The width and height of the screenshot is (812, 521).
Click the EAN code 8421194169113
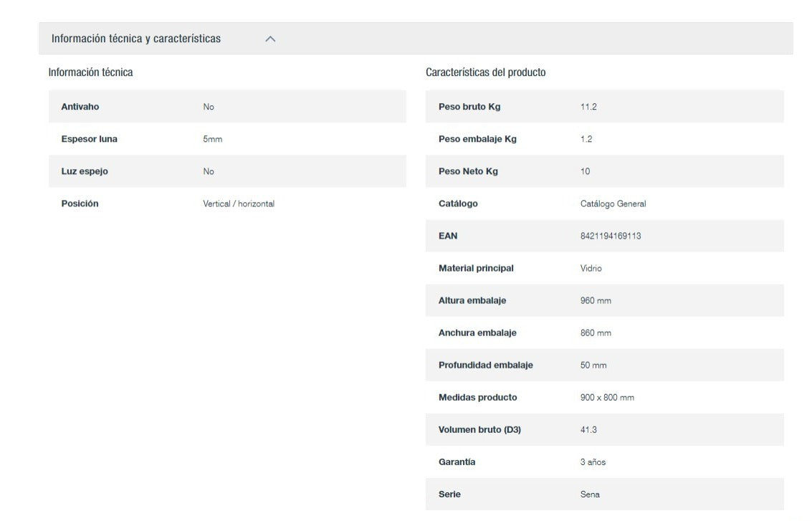point(611,236)
